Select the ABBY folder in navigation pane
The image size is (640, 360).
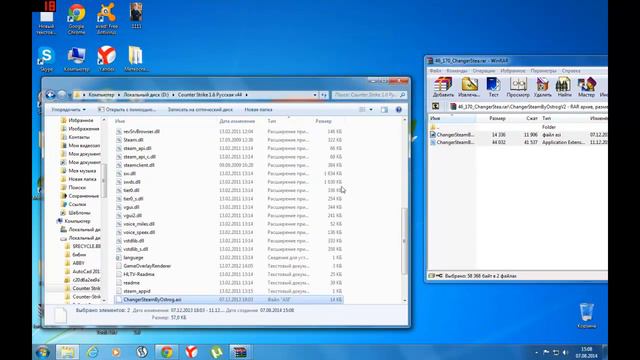[75, 263]
